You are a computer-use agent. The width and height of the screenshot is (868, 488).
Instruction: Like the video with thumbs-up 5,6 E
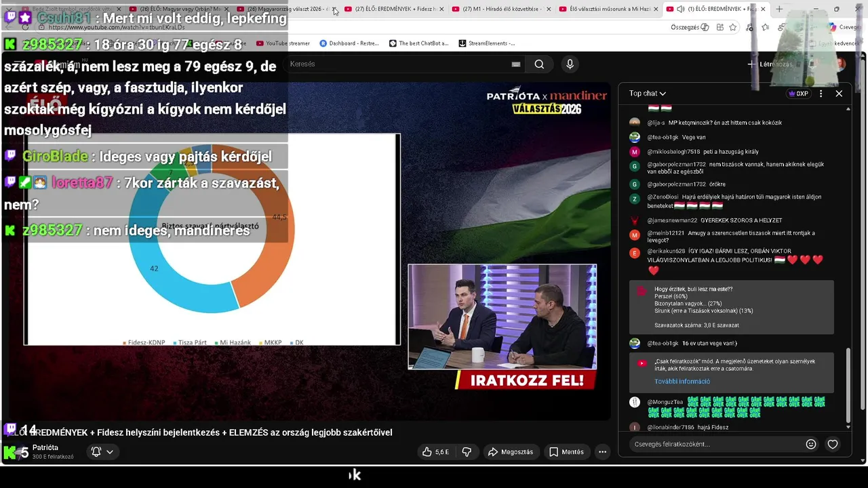tap(435, 452)
